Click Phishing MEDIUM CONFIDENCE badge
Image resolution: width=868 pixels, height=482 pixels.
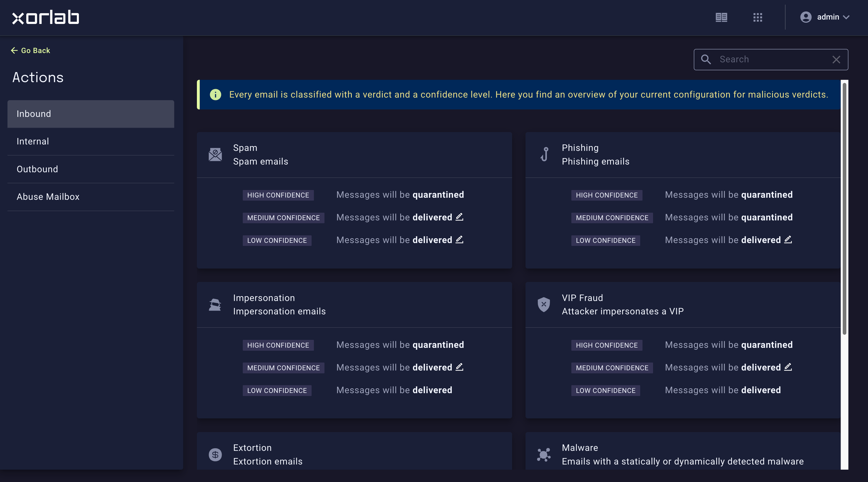[x=612, y=218]
